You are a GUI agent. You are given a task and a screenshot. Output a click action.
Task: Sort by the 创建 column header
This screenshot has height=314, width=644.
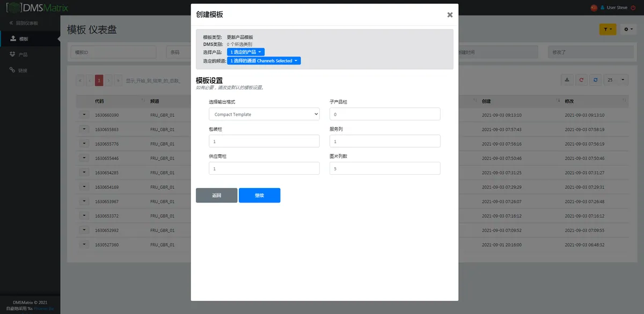521,101
